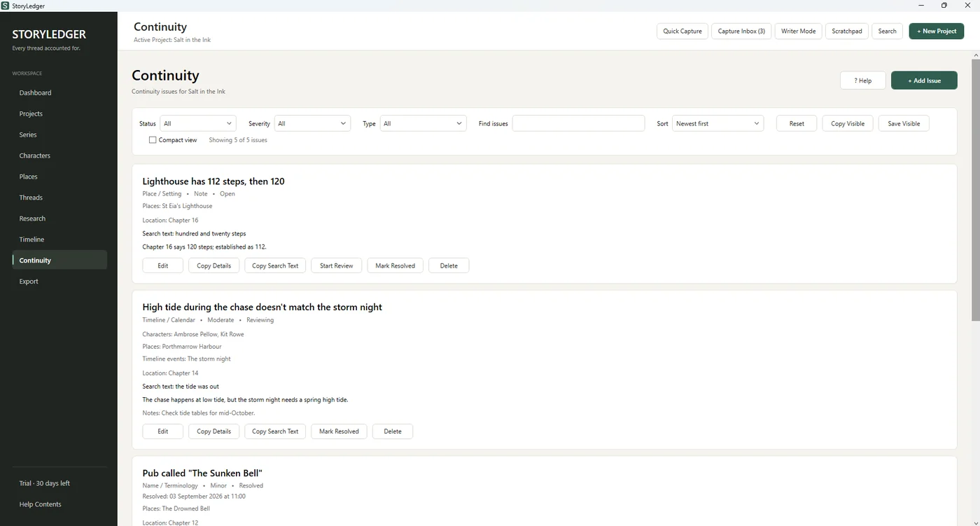Screen dimensions: 980x526
Task: Click the Copy Visible button
Action: (x=848, y=123)
